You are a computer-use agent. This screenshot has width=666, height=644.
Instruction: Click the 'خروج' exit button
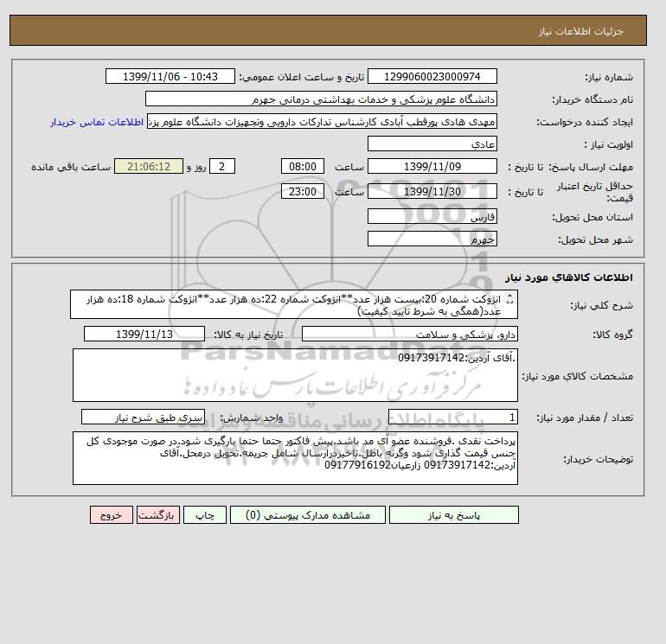[x=112, y=515]
